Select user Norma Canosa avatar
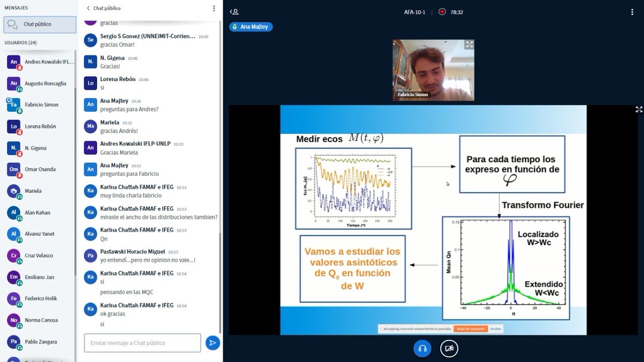The width and height of the screenshot is (644, 362). pos(14,320)
